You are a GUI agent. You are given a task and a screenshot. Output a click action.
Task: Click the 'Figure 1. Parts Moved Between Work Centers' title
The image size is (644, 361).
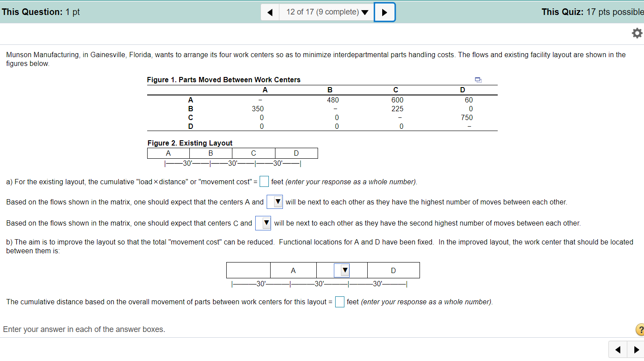[224, 80]
